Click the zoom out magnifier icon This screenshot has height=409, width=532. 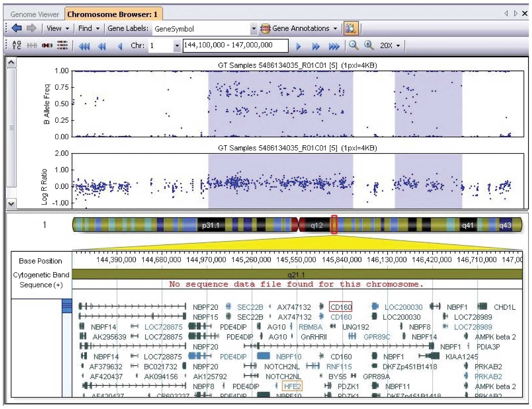(x=353, y=45)
